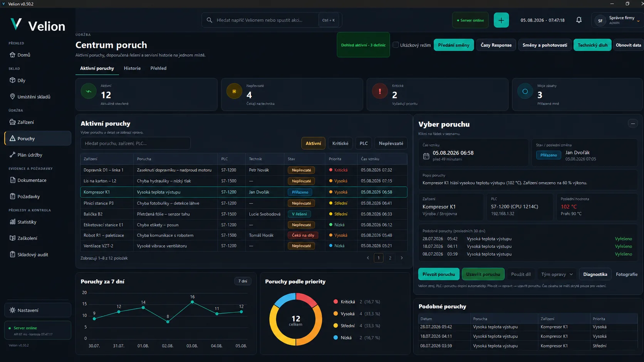644x362 pixels.
Task: Click Dohled aktivní - 3 definic badge
Action: point(363,45)
